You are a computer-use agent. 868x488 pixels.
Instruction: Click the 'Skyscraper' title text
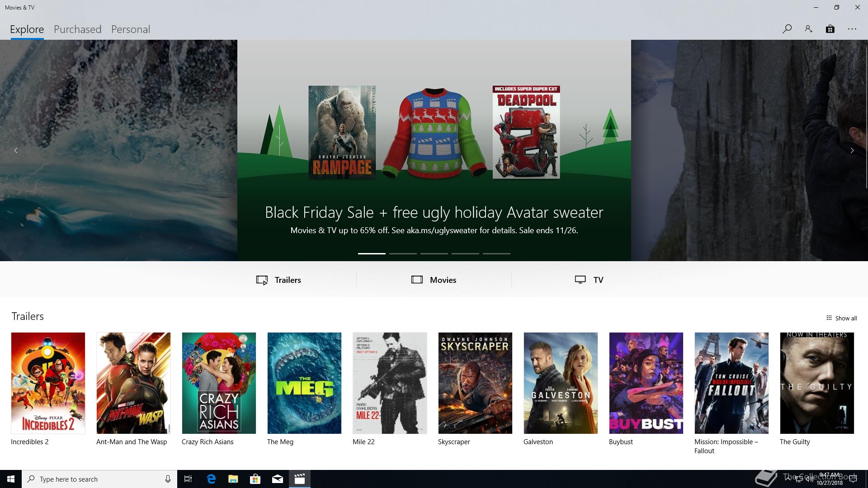454,442
